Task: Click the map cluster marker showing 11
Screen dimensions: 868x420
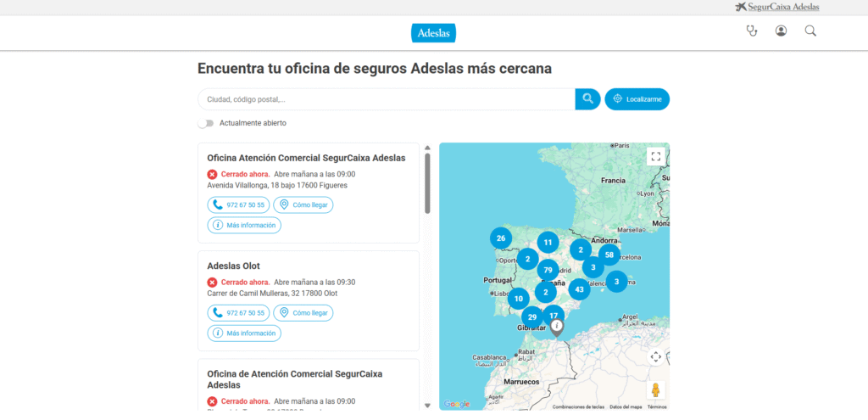Action: pos(548,242)
